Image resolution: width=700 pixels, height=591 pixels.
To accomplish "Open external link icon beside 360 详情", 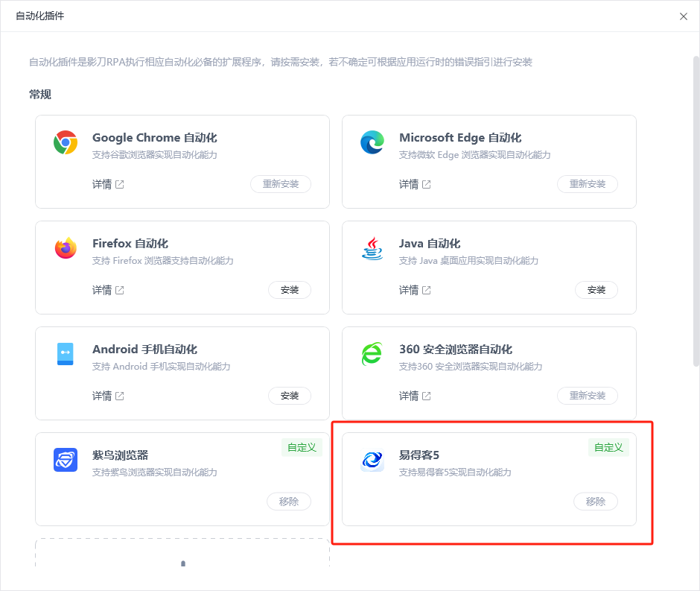I will 427,396.
